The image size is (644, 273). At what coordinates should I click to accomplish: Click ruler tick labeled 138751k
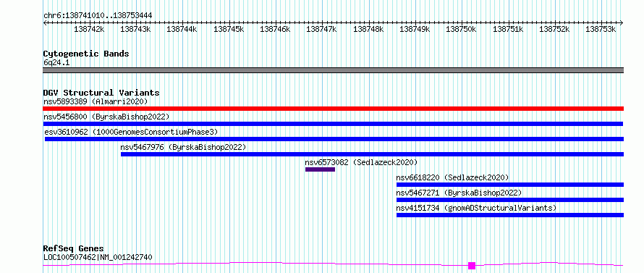click(x=508, y=29)
